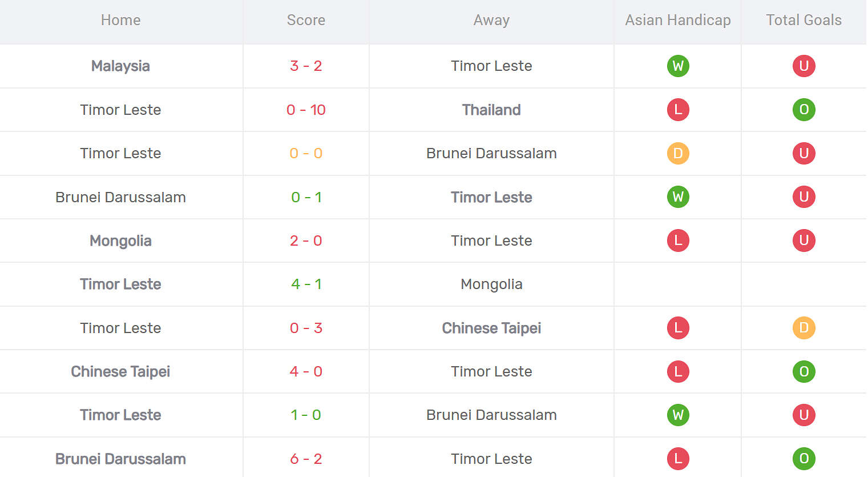Click the orange D Total Goals badge
This screenshot has height=477, width=868.
pyautogui.click(x=804, y=328)
